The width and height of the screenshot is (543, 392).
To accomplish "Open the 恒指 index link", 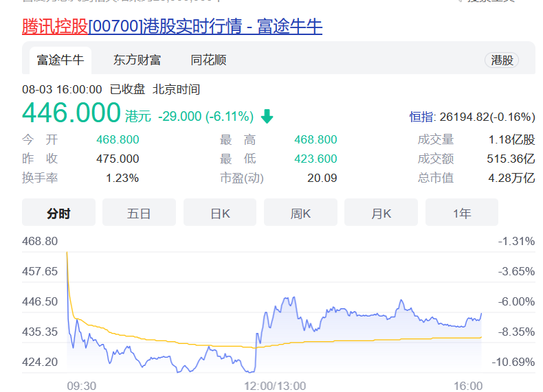I will (x=421, y=117).
